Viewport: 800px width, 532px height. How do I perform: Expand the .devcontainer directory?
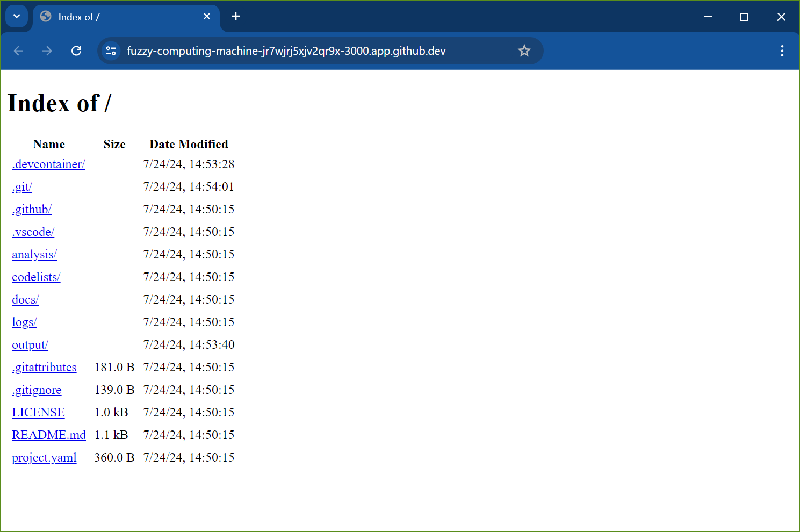tap(48, 164)
